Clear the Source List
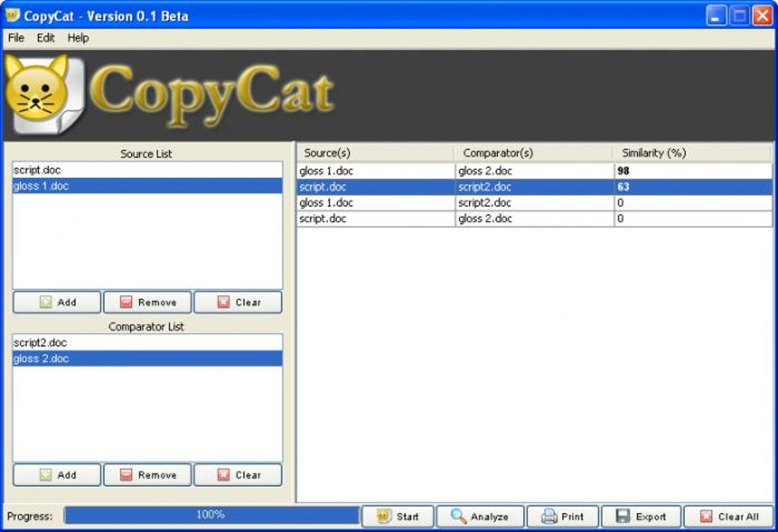The width and height of the screenshot is (778, 532). [238, 302]
